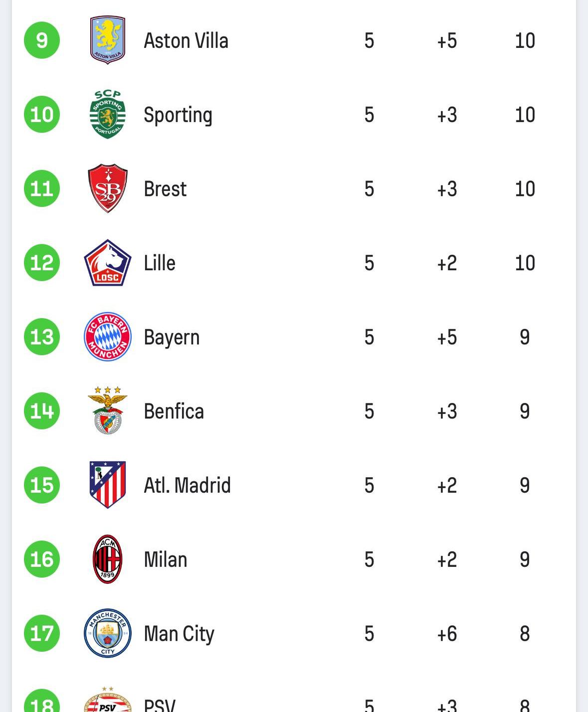Image resolution: width=588 pixels, height=712 pixels.
Task: Click the Aston Villa club crest
Action: 107,40
